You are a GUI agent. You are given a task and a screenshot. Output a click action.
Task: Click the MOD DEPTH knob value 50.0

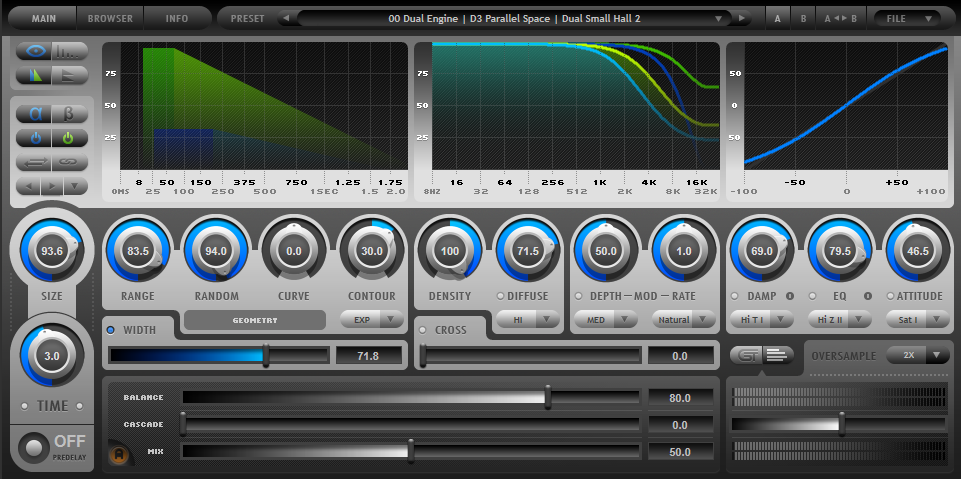click(606, 251)
